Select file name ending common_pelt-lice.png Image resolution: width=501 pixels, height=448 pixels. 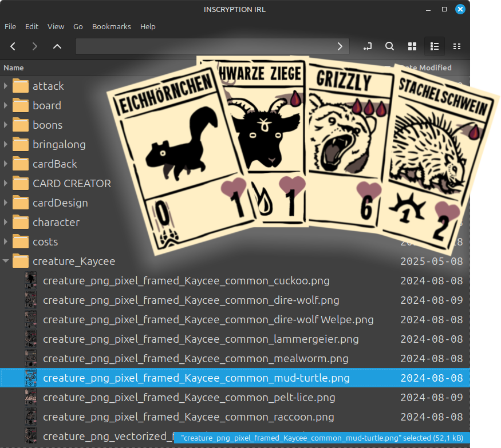(x=189, y=398)
